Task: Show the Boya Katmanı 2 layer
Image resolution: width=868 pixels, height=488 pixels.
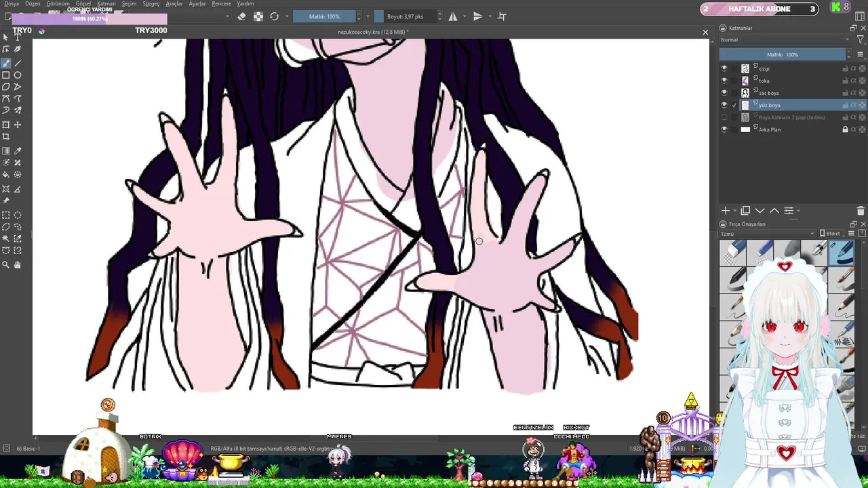Action: pos(724,117)
